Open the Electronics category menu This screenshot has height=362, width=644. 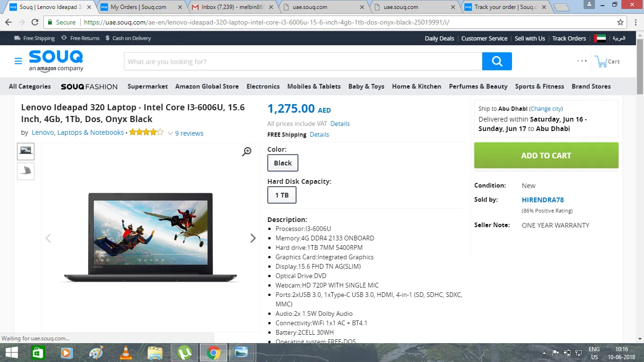tap(263, 86)
